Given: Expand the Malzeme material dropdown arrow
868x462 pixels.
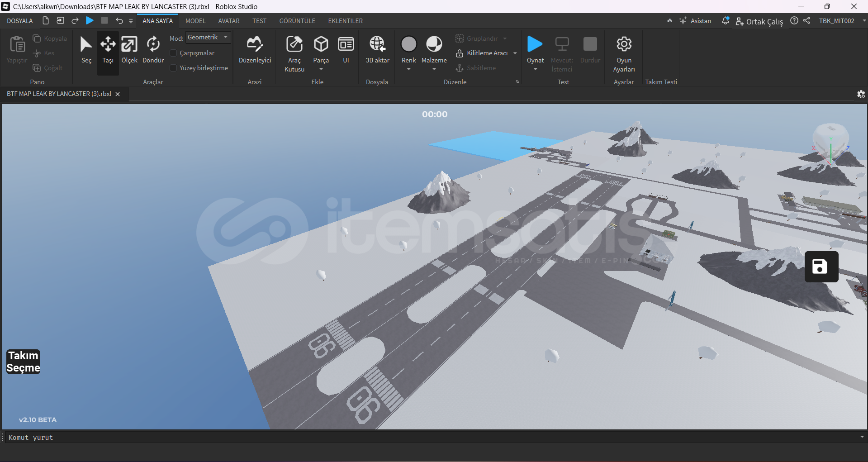Looking at the screenshot, I should pos(434,69).
